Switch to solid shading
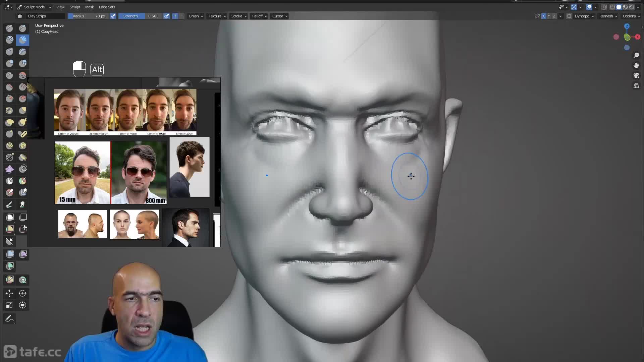644x362 pixels. [619, 7]
